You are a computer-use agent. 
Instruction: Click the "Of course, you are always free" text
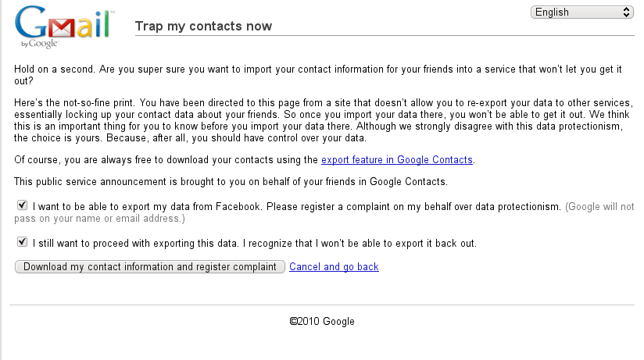pyautogui.click(x=166, y=159)
